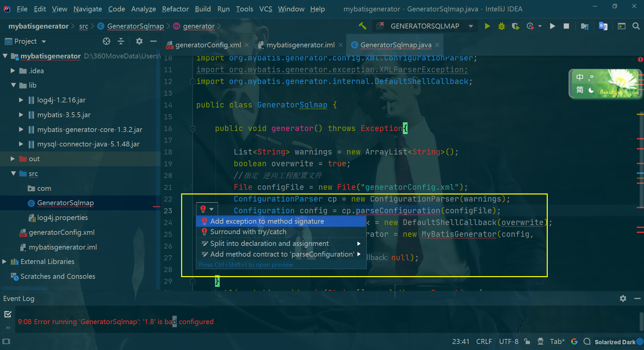Open the Google Translate plugin icon

tap(603, 26)
